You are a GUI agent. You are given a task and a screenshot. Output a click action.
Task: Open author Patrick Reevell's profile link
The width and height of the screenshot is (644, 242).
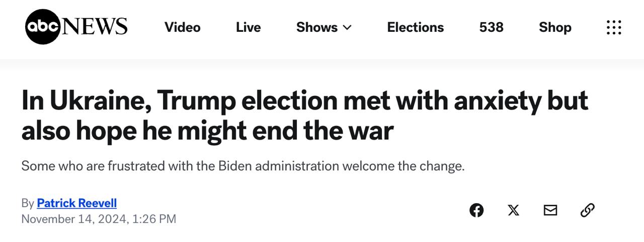point(76,203)
